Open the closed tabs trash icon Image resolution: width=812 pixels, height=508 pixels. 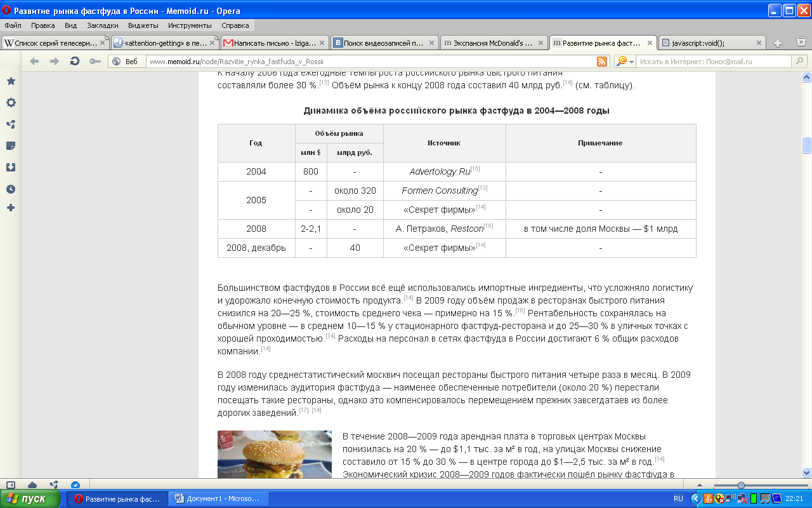click(801, 43)
